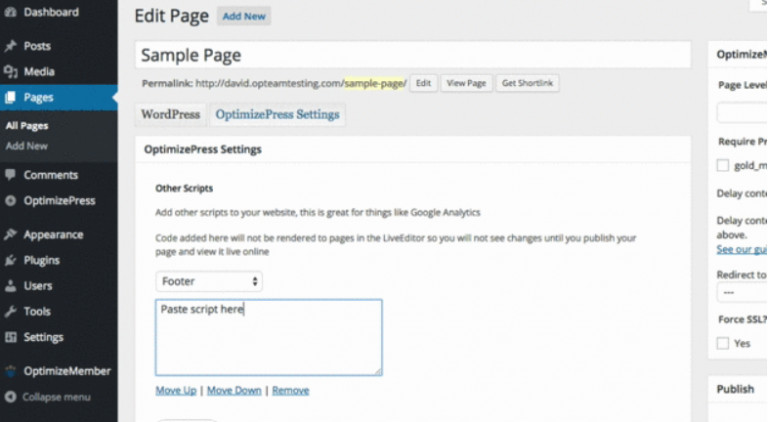Open the Footer script position dropdown
This screenshot has width=768, height=422.
click(209, 281)
